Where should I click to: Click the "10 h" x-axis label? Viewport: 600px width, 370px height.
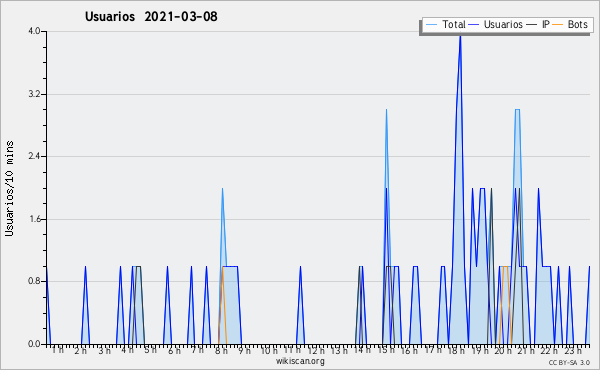(x=269, y=350)
